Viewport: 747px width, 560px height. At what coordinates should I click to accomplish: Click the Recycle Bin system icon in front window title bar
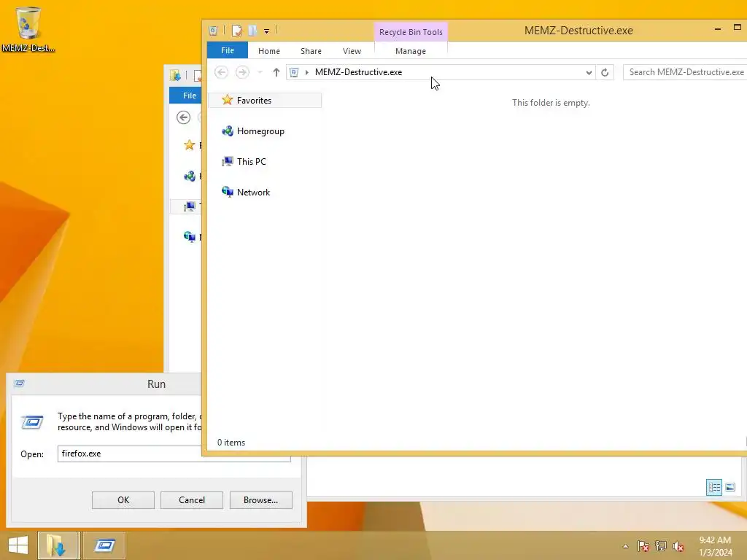tap(214, 31)
